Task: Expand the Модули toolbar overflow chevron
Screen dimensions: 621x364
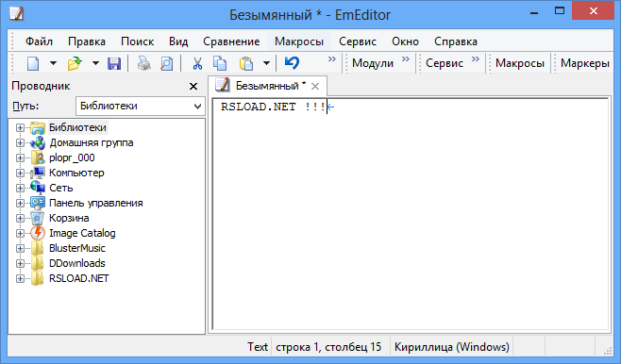Action: pos(406,59)
